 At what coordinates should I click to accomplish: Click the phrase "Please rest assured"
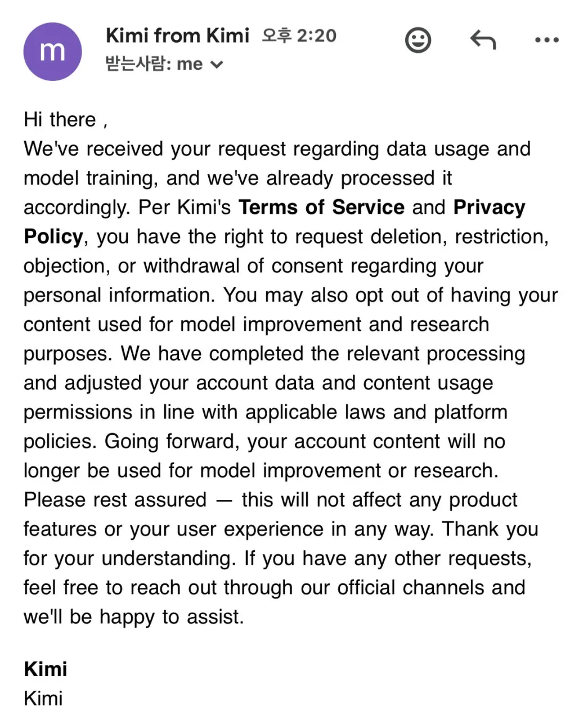click(x=115, y=499)
